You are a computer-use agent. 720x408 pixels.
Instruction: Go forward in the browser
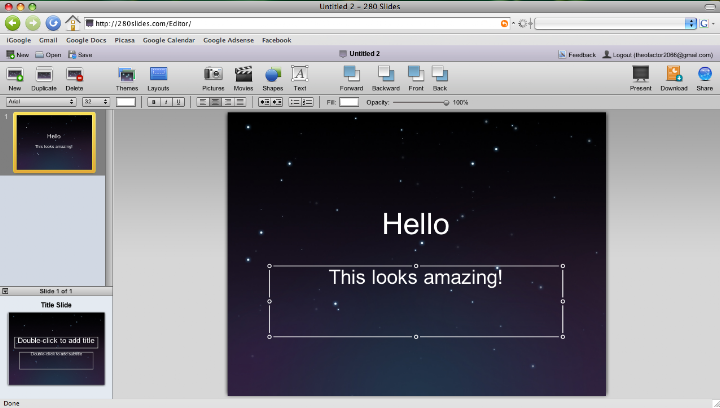pyautogui.click(x=33, y=23)
